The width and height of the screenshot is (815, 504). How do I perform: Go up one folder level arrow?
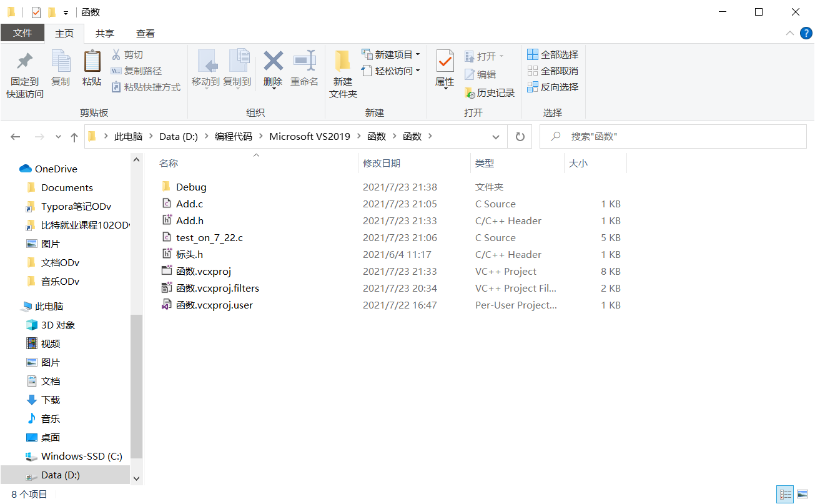click(74, 137)
